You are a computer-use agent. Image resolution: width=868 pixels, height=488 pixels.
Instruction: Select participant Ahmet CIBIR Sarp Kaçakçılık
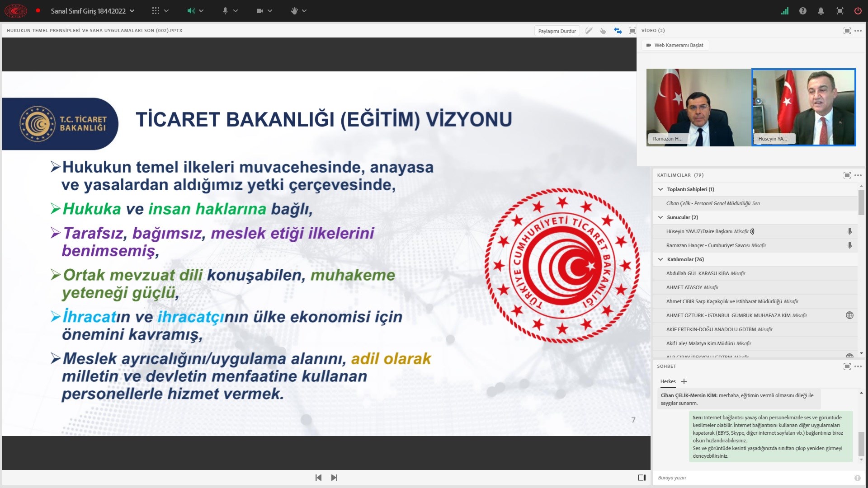click(755, 301)
